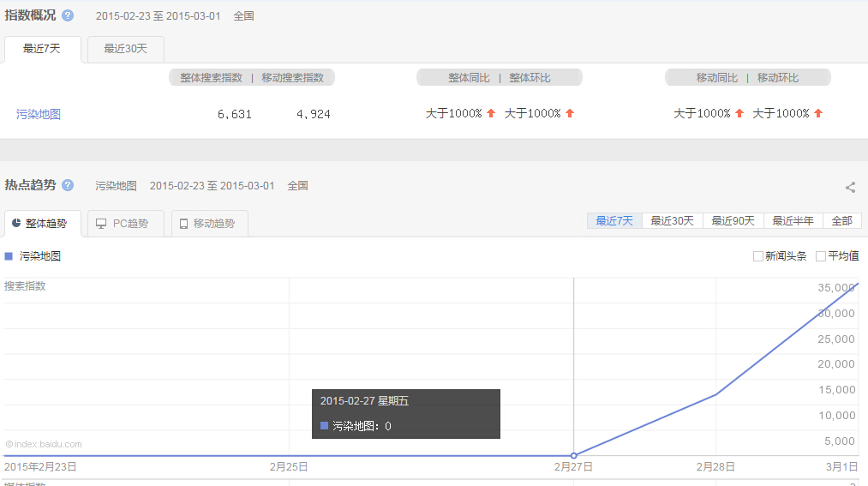The height and width of the screenshot is (486, 868).
Task: Switch to 最近30天 tab in 指数概况
Action: tap(126, 49)
